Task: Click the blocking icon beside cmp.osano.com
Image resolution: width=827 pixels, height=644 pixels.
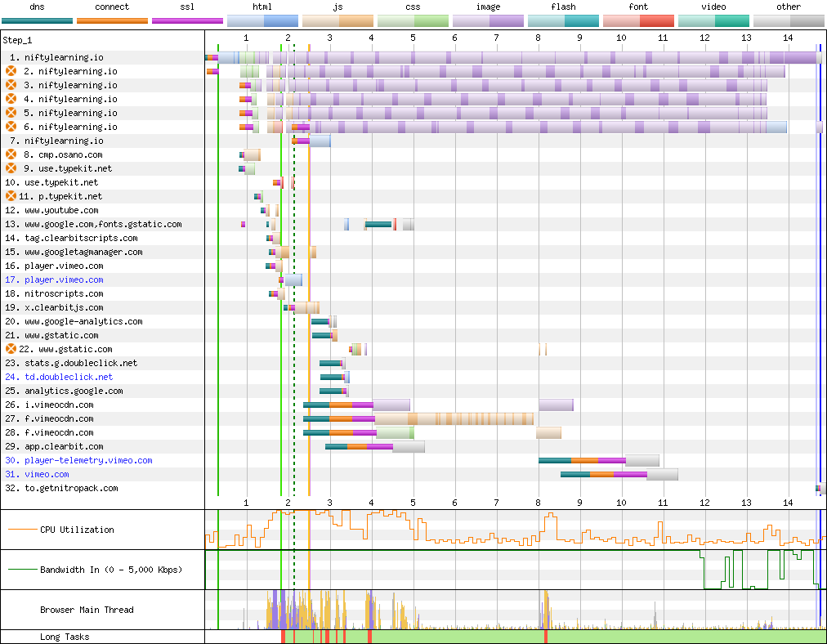Action: [11, 154]
